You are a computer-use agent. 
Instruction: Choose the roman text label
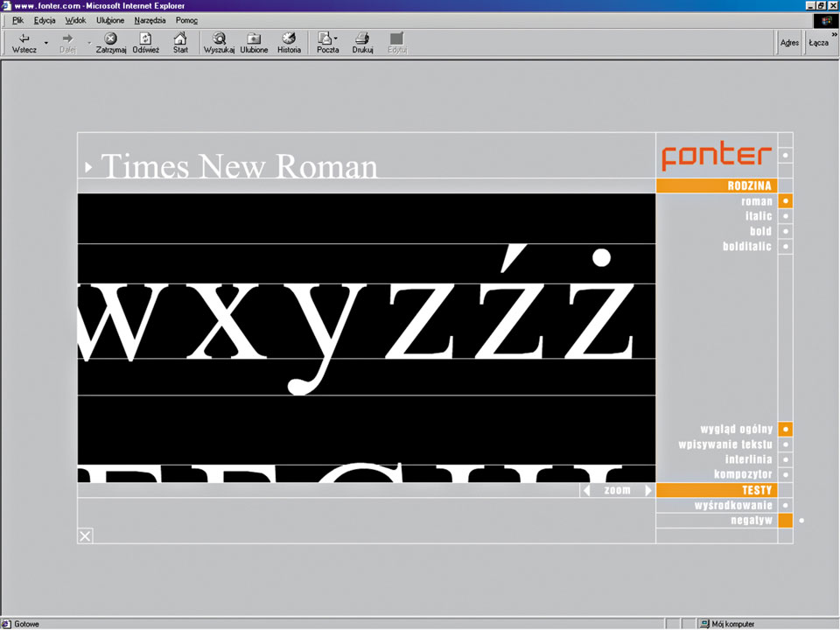[756, 201]
